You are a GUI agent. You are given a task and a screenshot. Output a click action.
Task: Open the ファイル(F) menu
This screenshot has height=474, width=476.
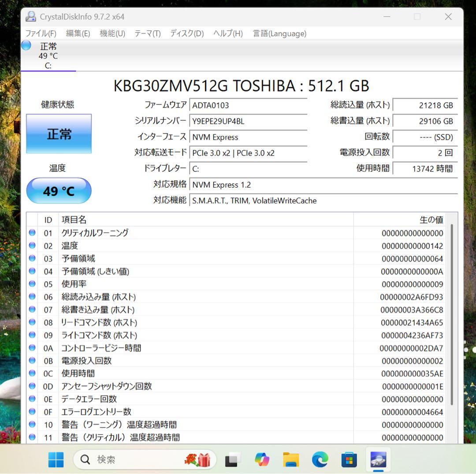pyautogui.click(x=41, y=33)
